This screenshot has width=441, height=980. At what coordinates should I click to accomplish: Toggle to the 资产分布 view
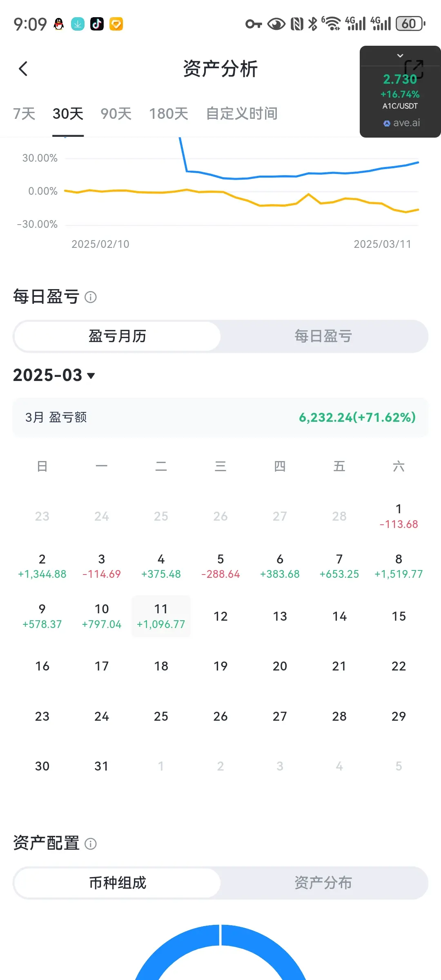coord(323,883)
